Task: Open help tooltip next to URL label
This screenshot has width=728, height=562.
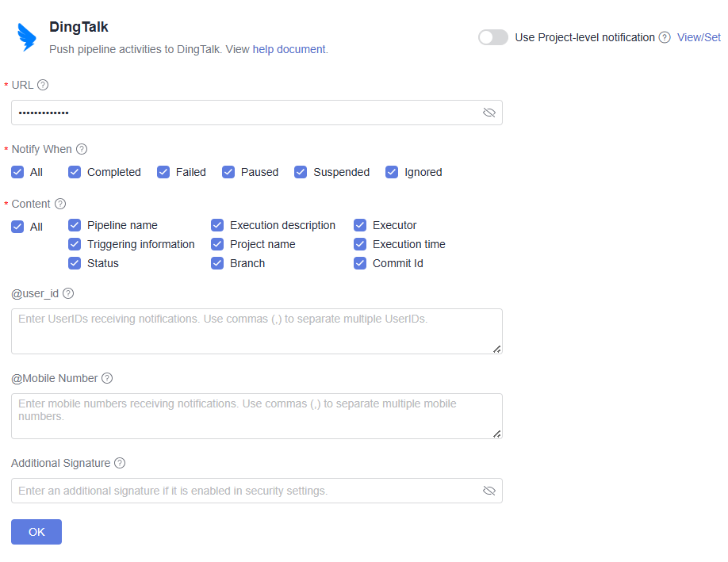Action: click(43, 85)
